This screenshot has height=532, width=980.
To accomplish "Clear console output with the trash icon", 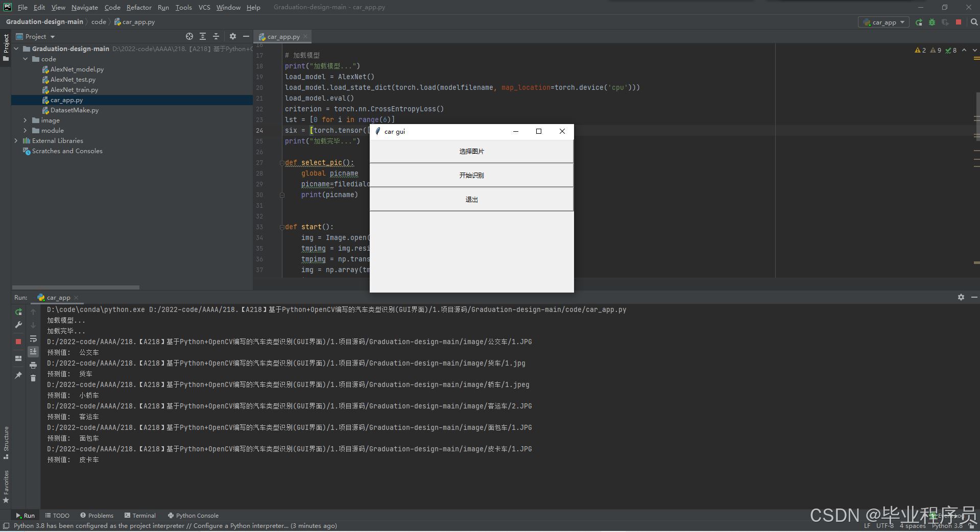I will coord(33,378).
